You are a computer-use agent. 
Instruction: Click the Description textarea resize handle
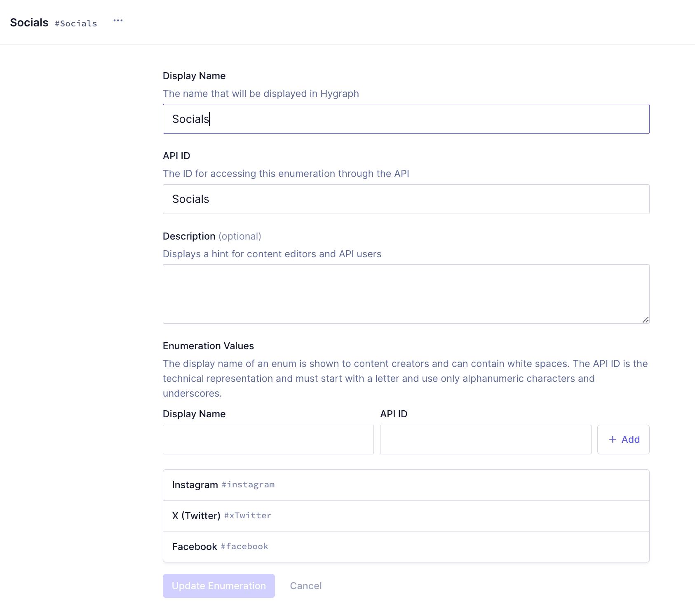[646, 320]
